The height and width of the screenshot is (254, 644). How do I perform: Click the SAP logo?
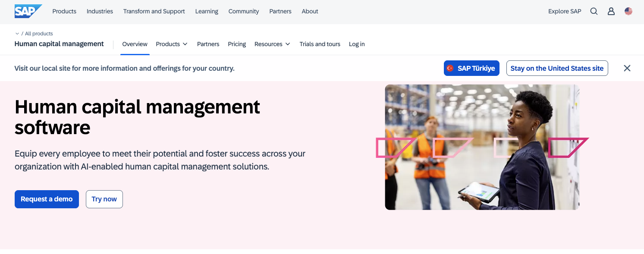(x=28, y=11)
